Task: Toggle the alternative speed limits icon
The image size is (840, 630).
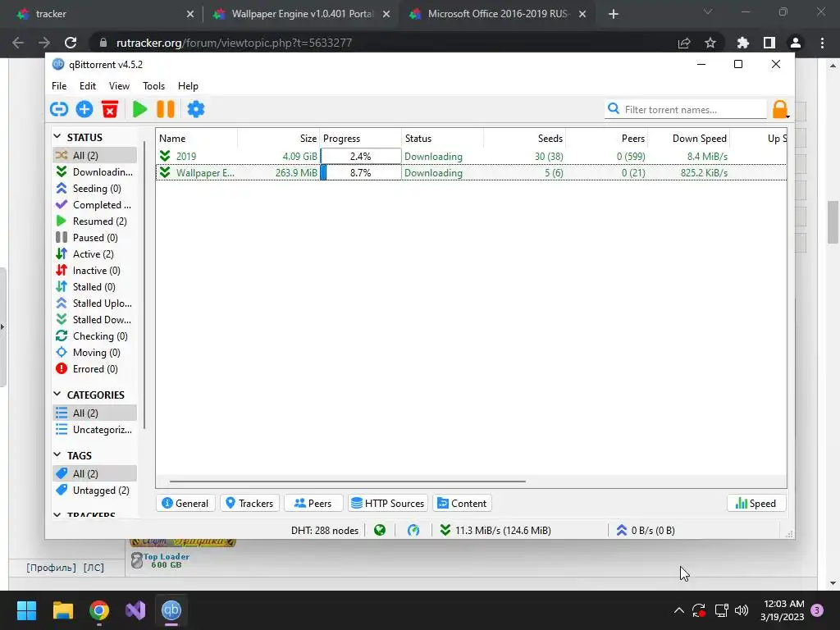Action: pos(413,531)
